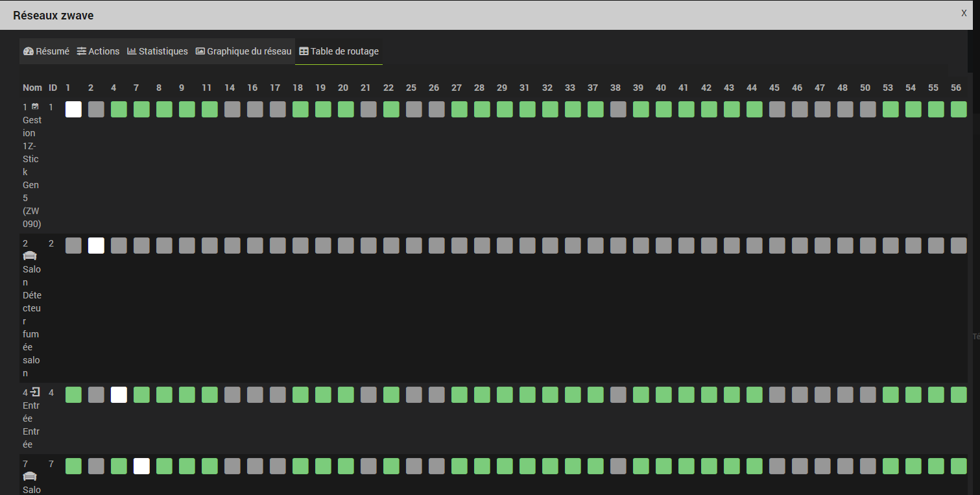980x495 pixels.
Task: Click the green cell in row 1 column 18
Action: 300,109
